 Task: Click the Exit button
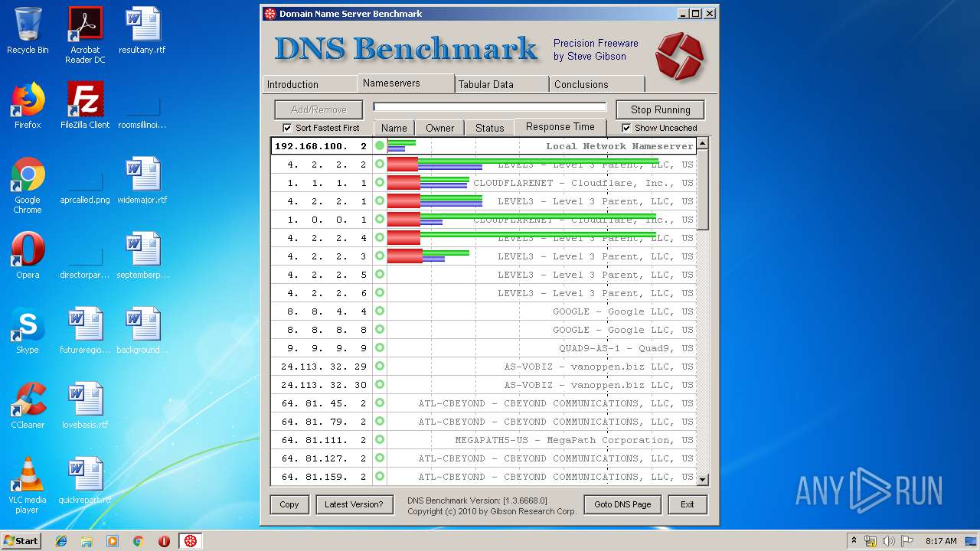coord(687,504)
